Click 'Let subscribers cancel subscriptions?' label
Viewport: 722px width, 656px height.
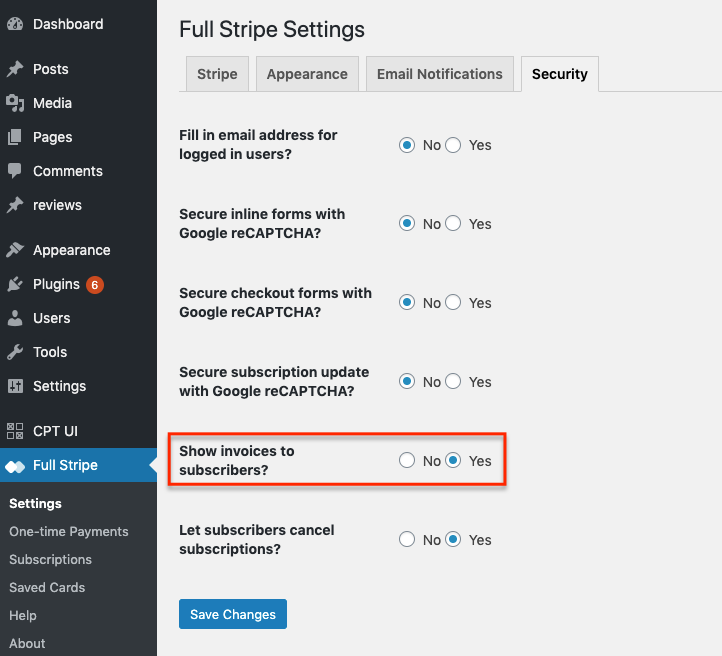[x=257, y=540]
